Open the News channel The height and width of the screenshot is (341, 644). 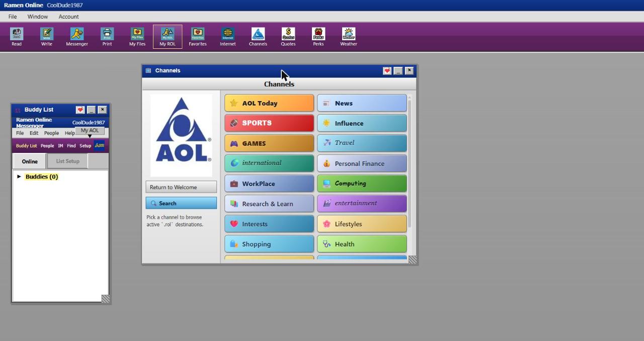(x=362, y=103)
